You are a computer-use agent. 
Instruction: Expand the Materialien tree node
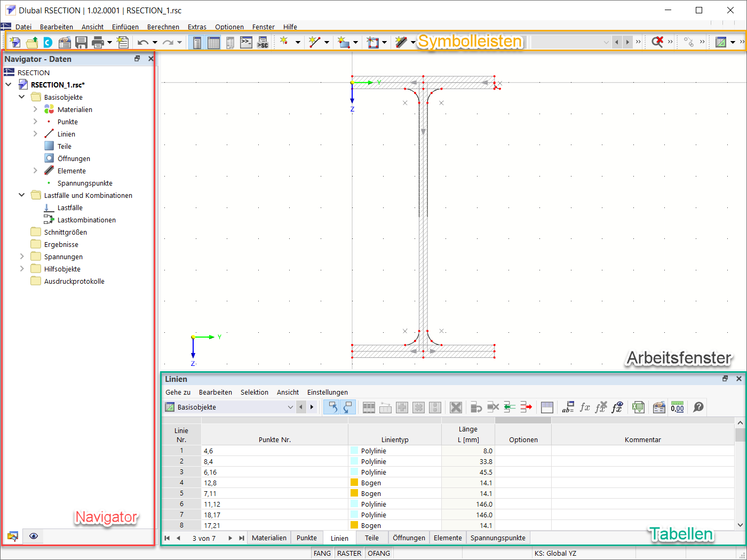click(35, 109)
